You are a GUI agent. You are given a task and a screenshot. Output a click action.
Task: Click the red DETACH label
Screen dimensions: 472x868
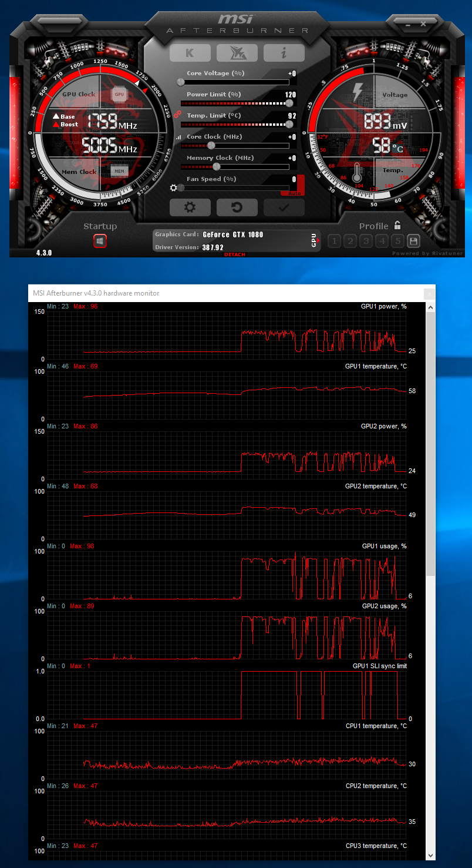tap(234, 254)
